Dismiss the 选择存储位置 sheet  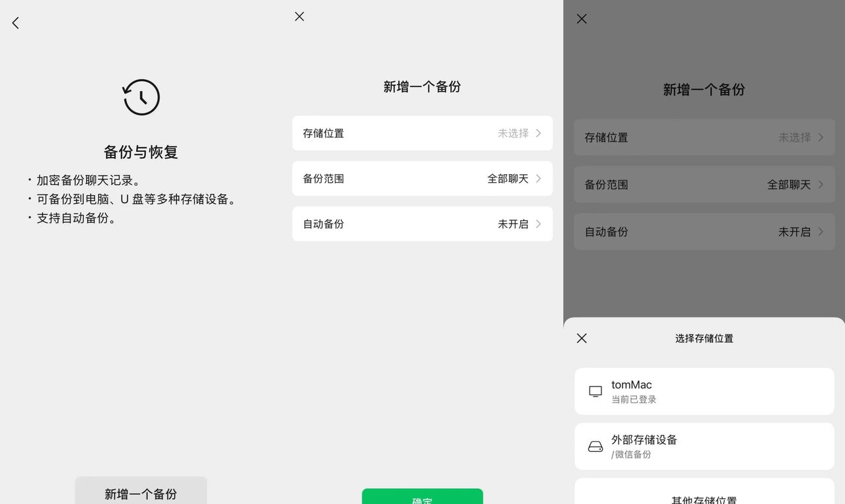click(x=581, y=338)
